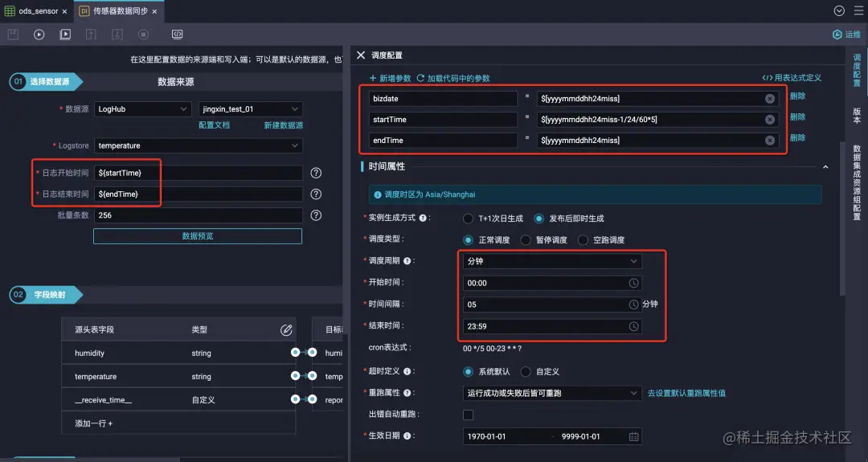
Task: Click 新增参数 to add parameter
Action: [x=390, y=79]
